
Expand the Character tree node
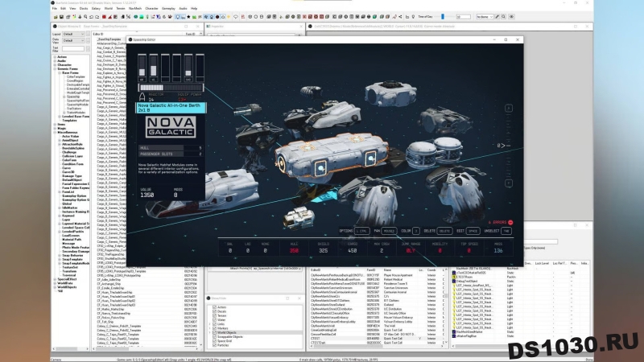(x=55, y=65)
